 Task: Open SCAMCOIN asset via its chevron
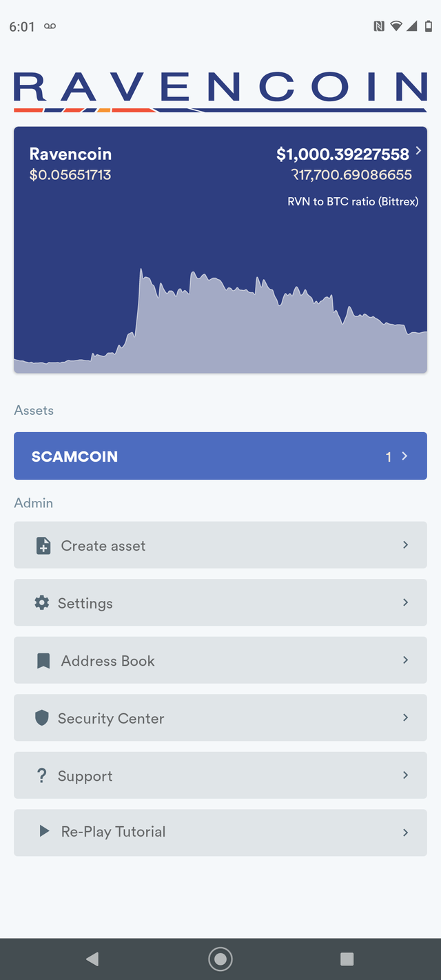click(404, 456)
